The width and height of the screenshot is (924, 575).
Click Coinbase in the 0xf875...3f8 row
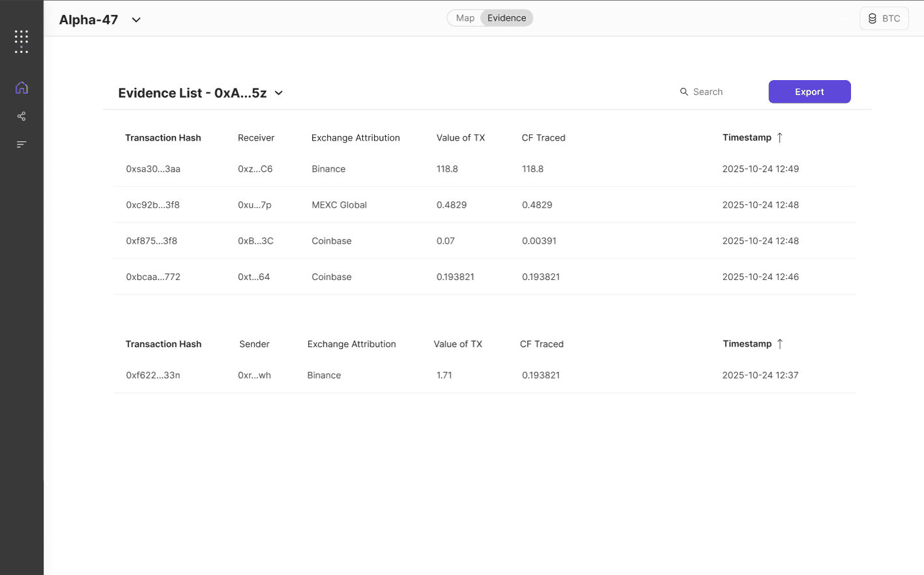click(x=332, y=241)
